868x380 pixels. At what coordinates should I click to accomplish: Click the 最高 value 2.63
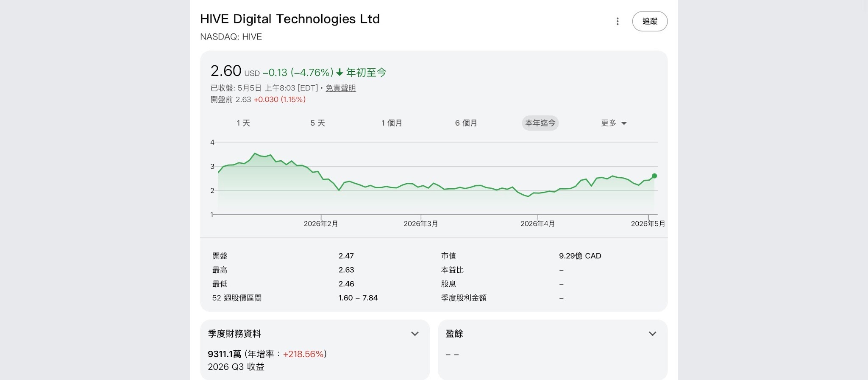point(346,270)
